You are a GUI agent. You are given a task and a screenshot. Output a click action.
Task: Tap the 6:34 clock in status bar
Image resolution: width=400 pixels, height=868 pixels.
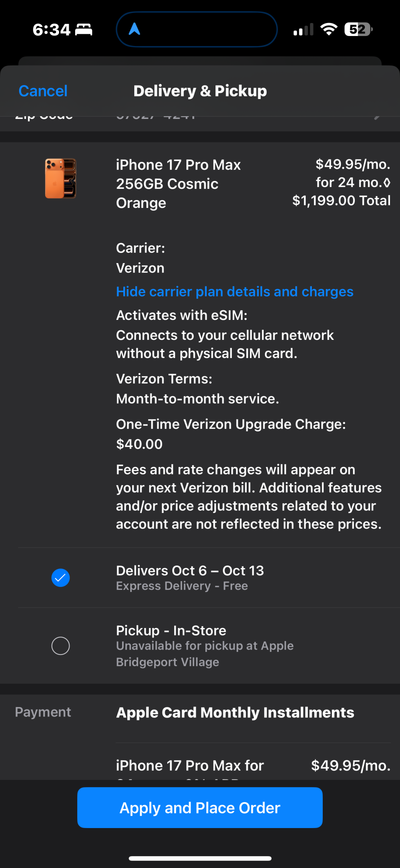[51, 30]
